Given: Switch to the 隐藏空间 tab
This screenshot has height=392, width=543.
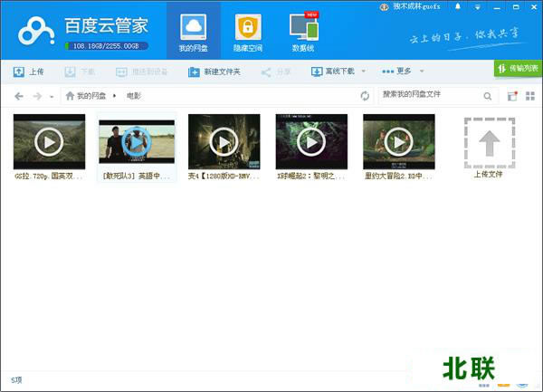Looking at the screenshot, I should pos(248,33).
